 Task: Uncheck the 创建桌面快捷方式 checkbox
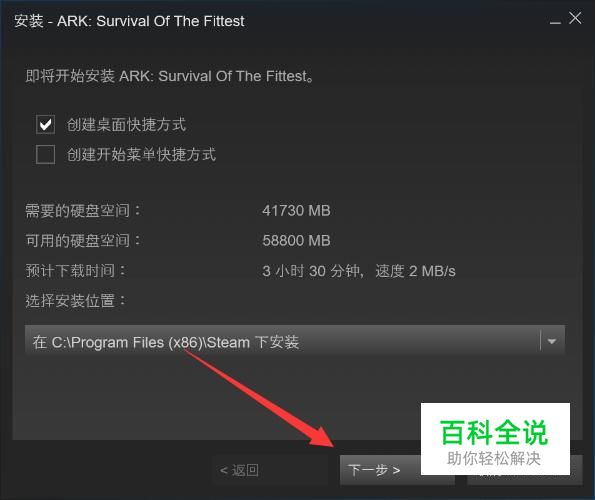tap(45, 124)
